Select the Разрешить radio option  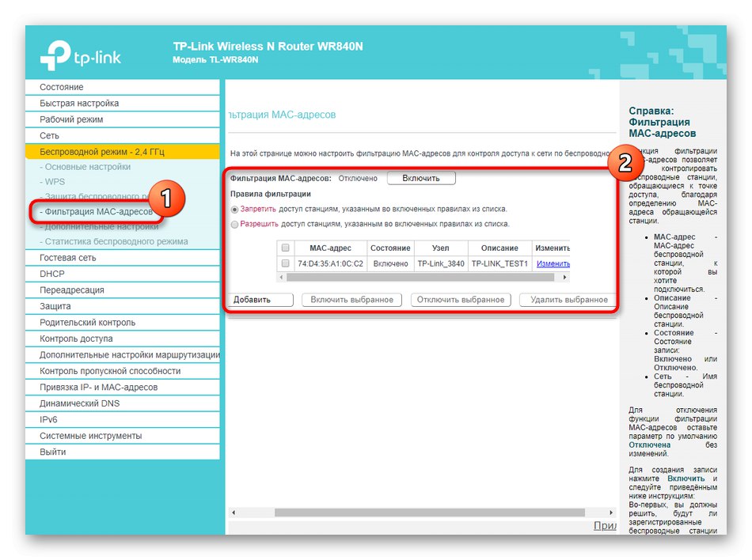point(234,224)
